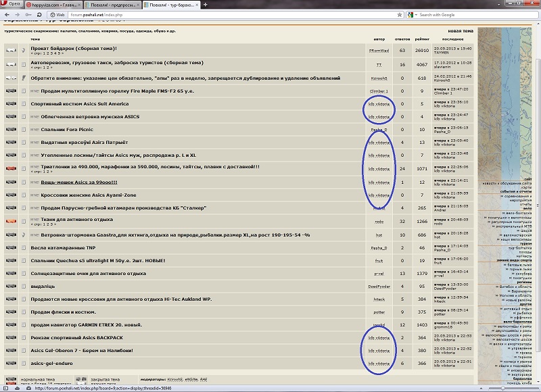This screenshot has height=392, width=541.
Task: Open thread продам навигатор GARMIN ETREX 20
Action: click(87, 325)
